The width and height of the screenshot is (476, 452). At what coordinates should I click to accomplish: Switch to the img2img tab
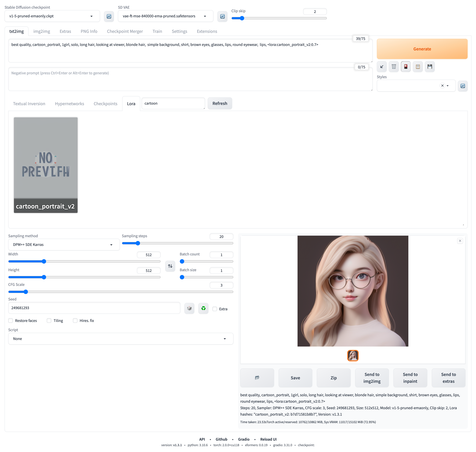(x=42, y=31)
